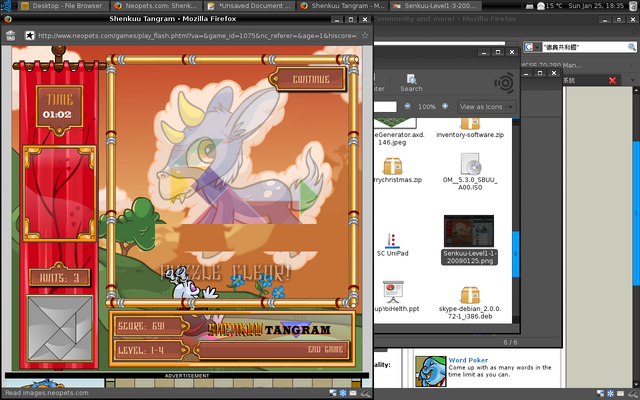Image resolution: width=640 pixels, height=400 pixels.
Task: Click the image viewer page counter 6 / 6
Action: click(510, 342)
